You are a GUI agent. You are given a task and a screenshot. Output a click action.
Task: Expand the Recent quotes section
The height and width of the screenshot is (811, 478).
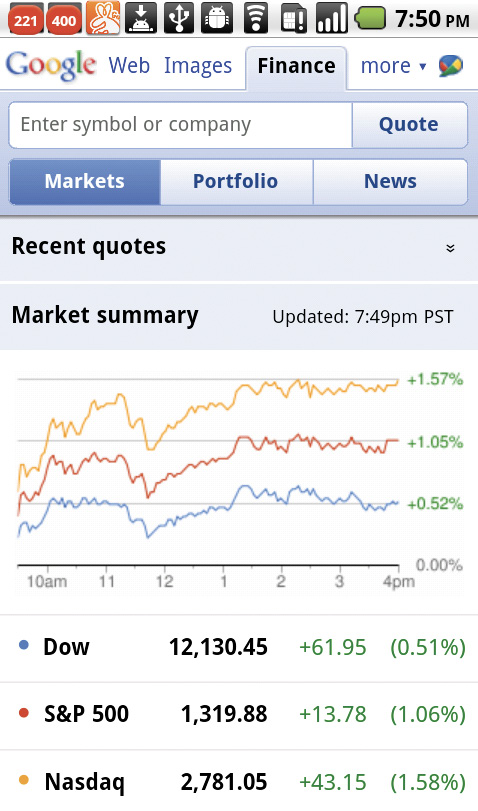239,247
